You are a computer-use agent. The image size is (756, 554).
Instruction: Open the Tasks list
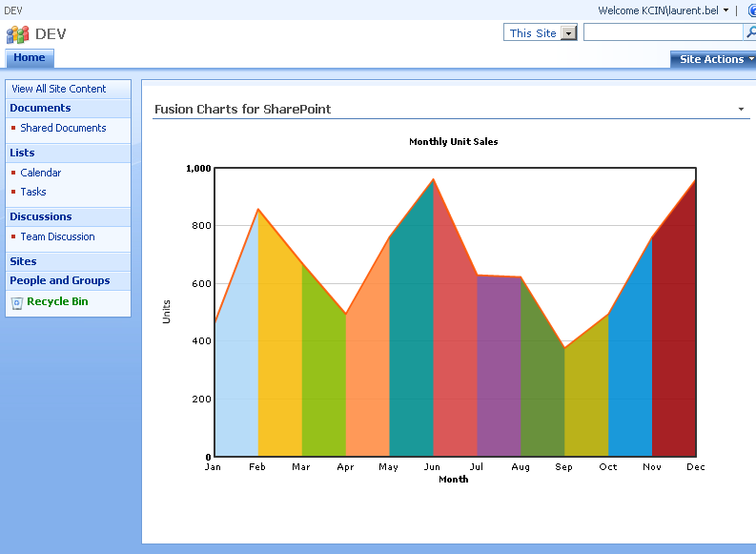click(x=33, y=192)
